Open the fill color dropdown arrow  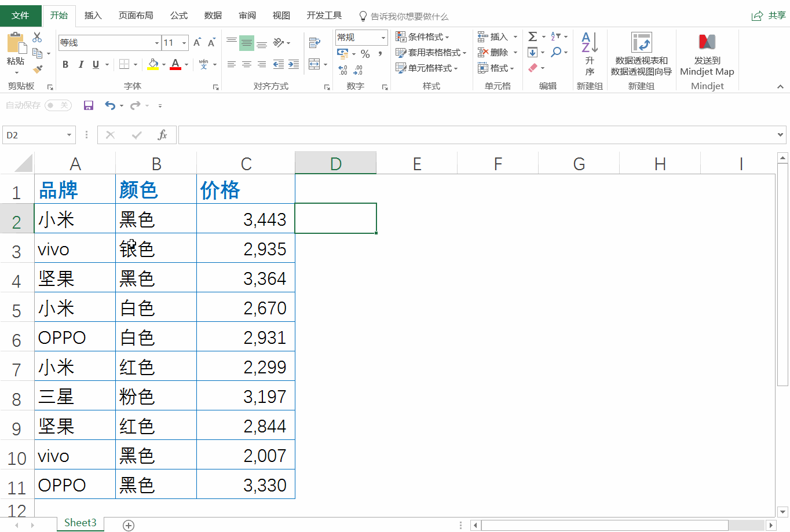point(164,65)
